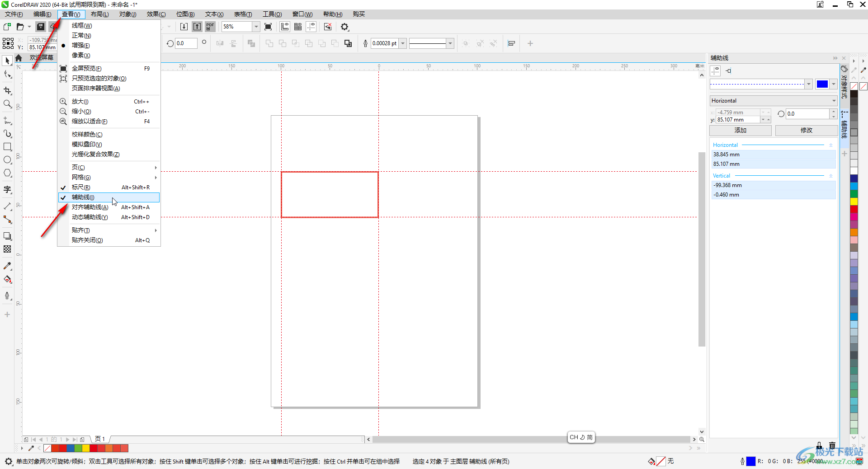
Task: Click the Full-screen preview toolbar icon
Action: click(268, 27)
